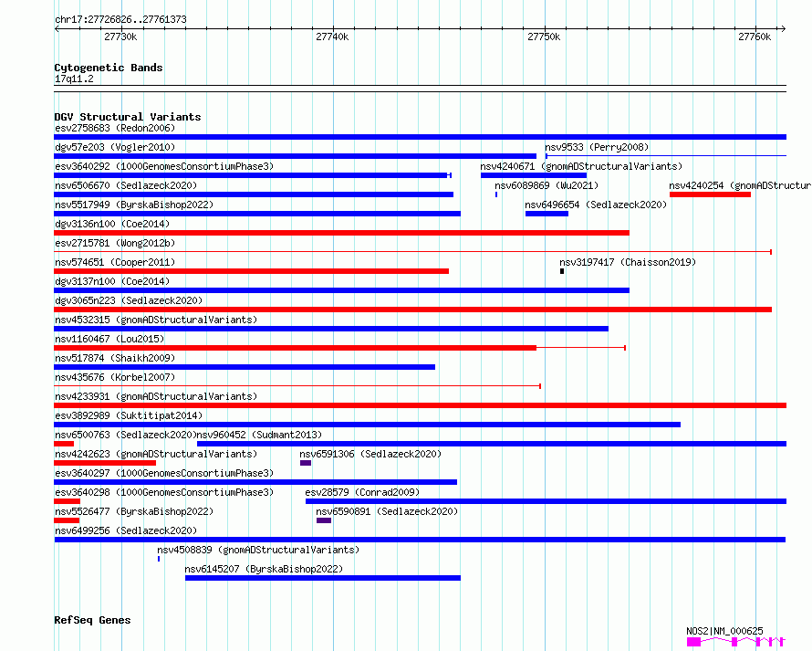Click nsv574651 (Cooper2011) label
This screenshot has width=812, height=651.
[115, 262]
